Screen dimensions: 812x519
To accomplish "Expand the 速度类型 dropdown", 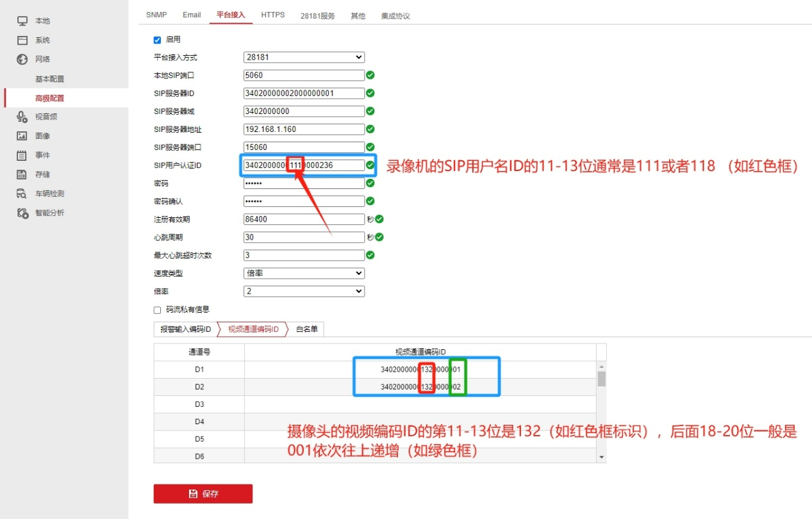I will (x=303, y=273).
